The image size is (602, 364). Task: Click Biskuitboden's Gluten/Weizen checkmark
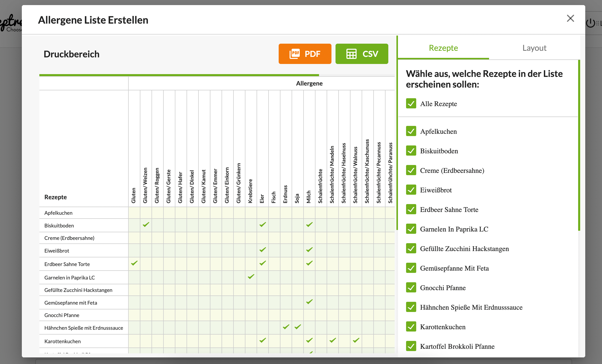point(146,225)
